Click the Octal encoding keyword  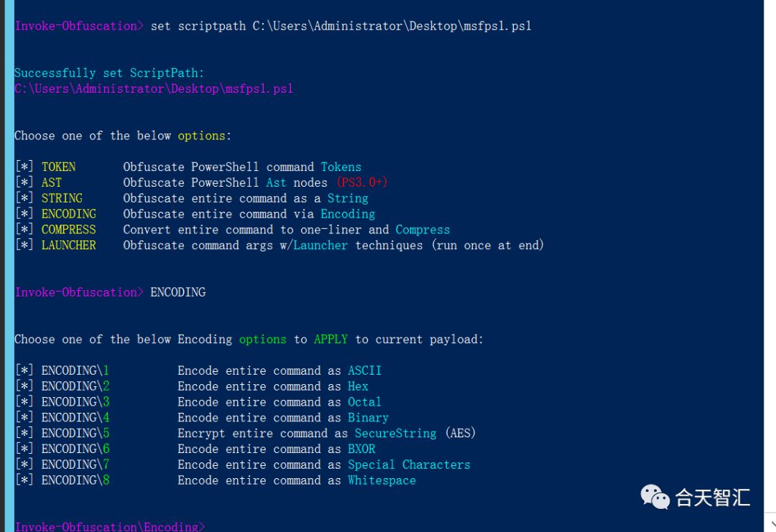pyautogui.click(x=364, y=402)
